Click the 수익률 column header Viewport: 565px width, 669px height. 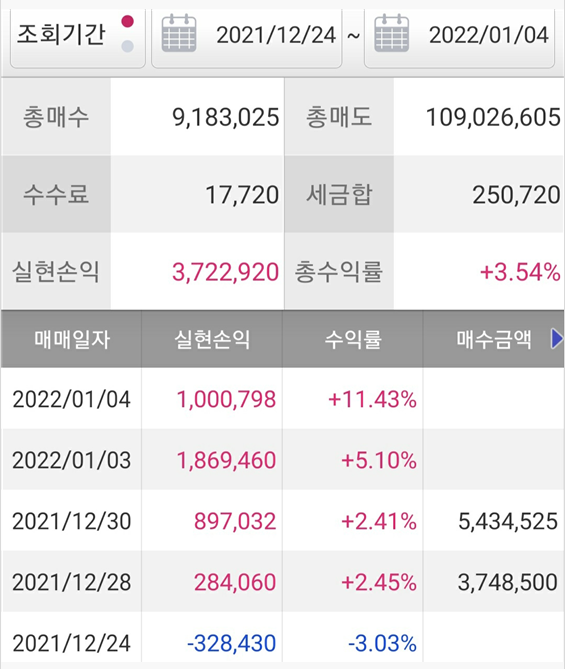[352, 339]
